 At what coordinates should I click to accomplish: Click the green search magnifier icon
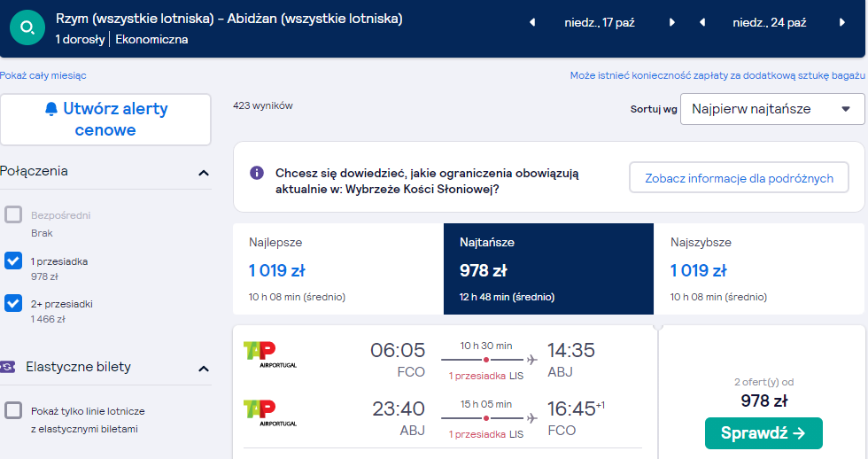27,27
